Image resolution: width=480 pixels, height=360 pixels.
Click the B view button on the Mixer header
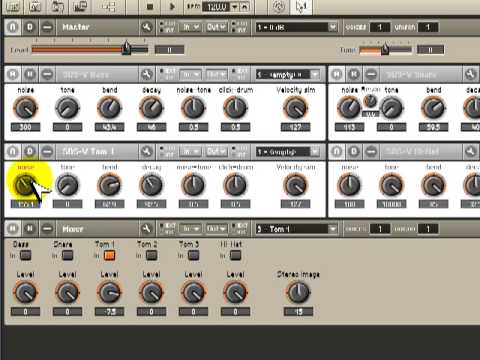tap(30, 229)
